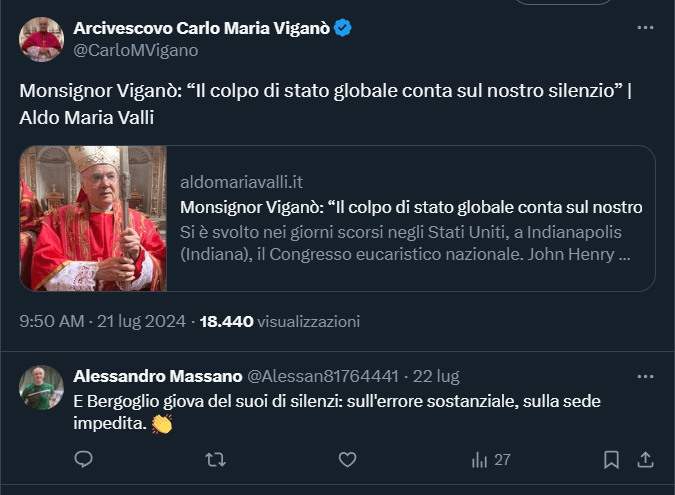Open more options on Viganò's post
This screenshot has width=675, height=495.
coord(645,30)
